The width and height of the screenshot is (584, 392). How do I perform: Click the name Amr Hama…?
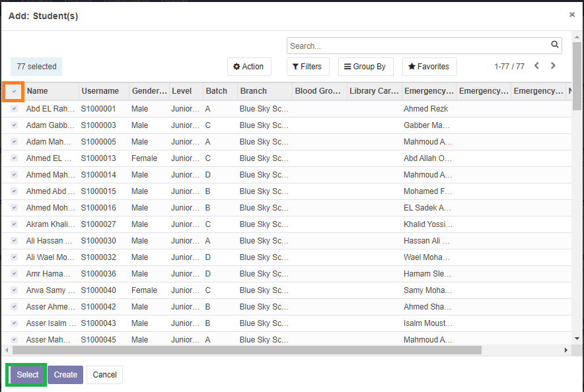(48, 274)
